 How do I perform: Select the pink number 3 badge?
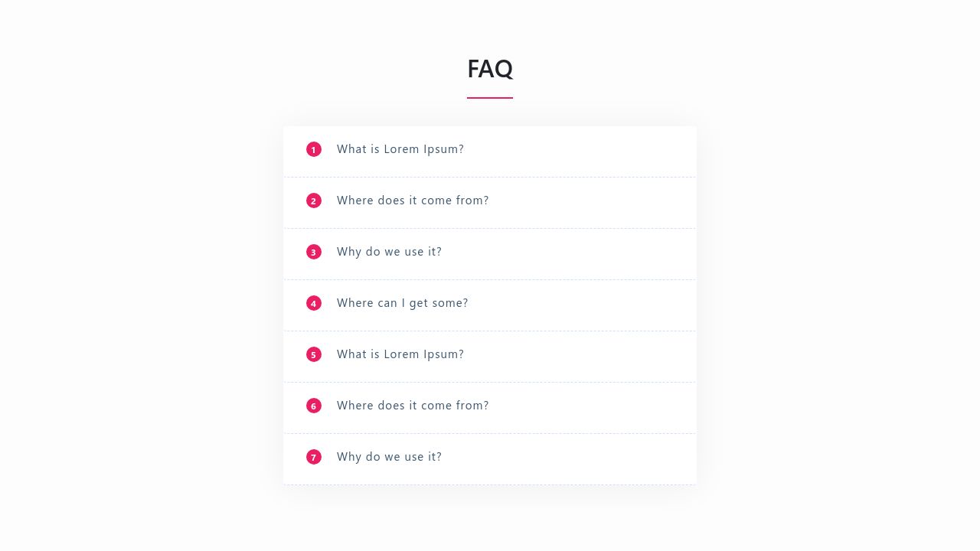314,252
